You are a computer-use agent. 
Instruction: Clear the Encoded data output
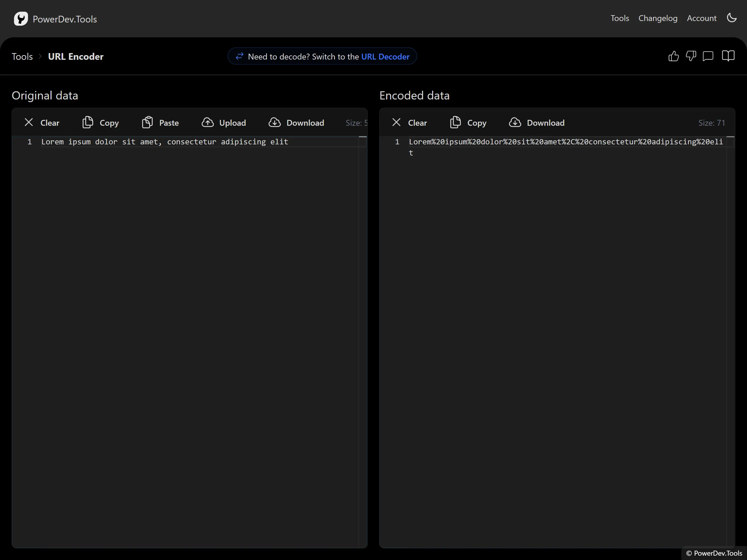409,123
